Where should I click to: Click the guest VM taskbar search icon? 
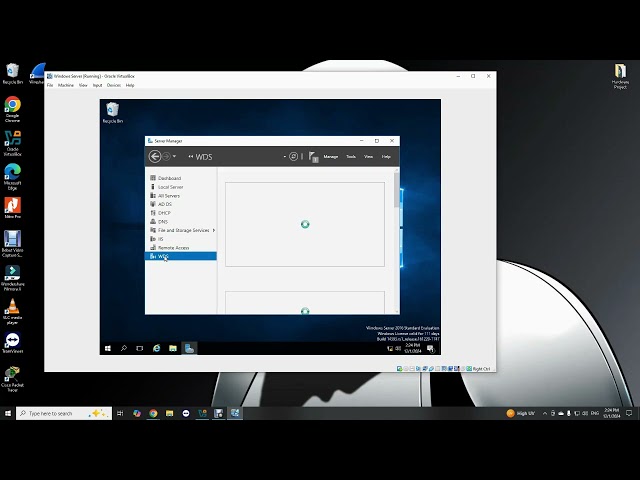(x=124, y=348)
